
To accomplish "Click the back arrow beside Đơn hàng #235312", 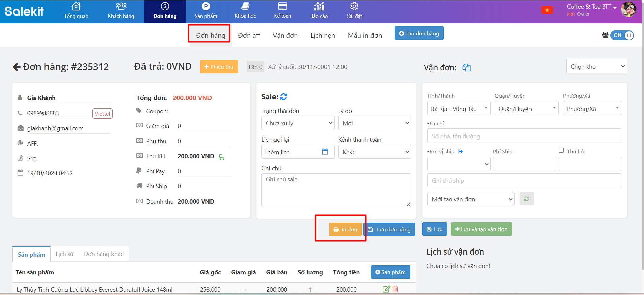I will pos(17,67).
